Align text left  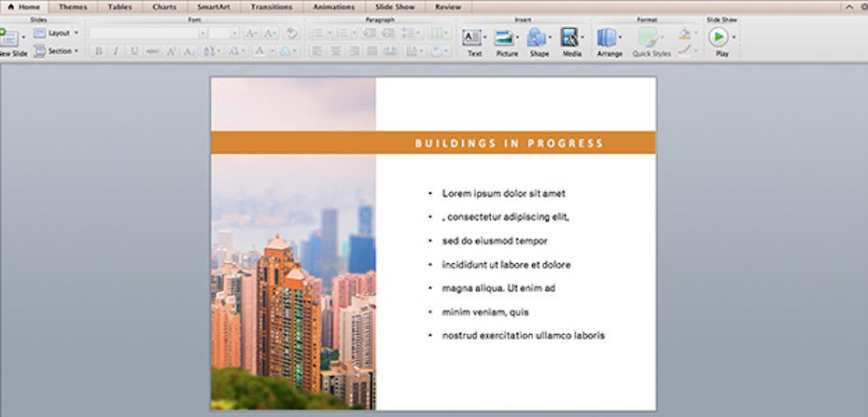[x=317, y=51]
